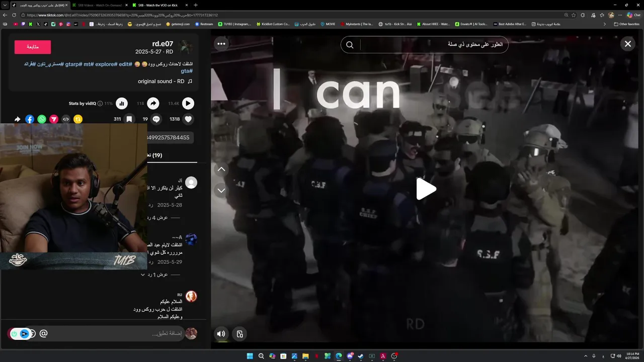The image size is (644, 362).
Task: Expand 1 reply dropdown under second comment
Action: (160, 275)
